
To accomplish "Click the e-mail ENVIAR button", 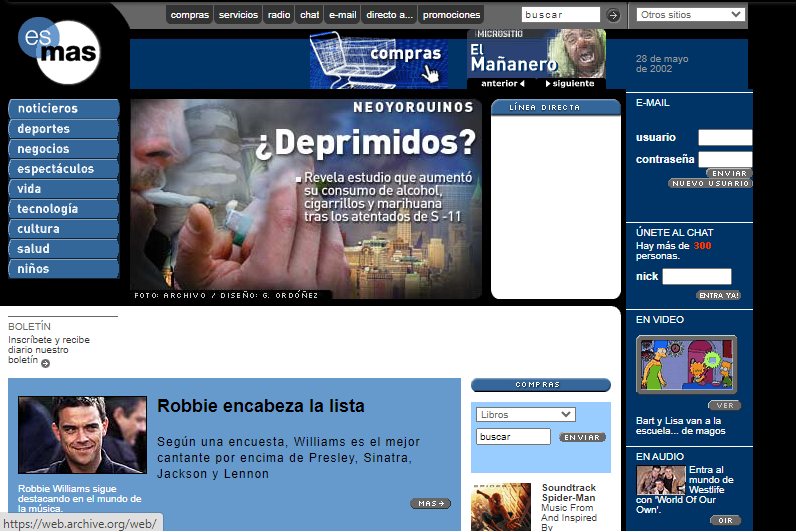I will click(x=729, y=174).
